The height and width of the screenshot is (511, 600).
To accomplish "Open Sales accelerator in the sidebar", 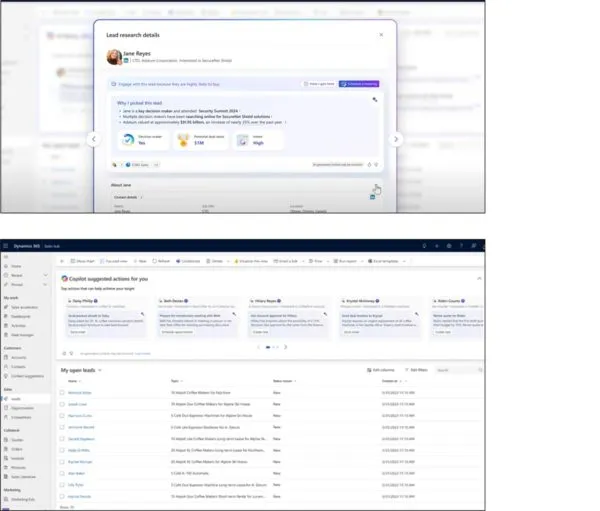I will point(21,307).
